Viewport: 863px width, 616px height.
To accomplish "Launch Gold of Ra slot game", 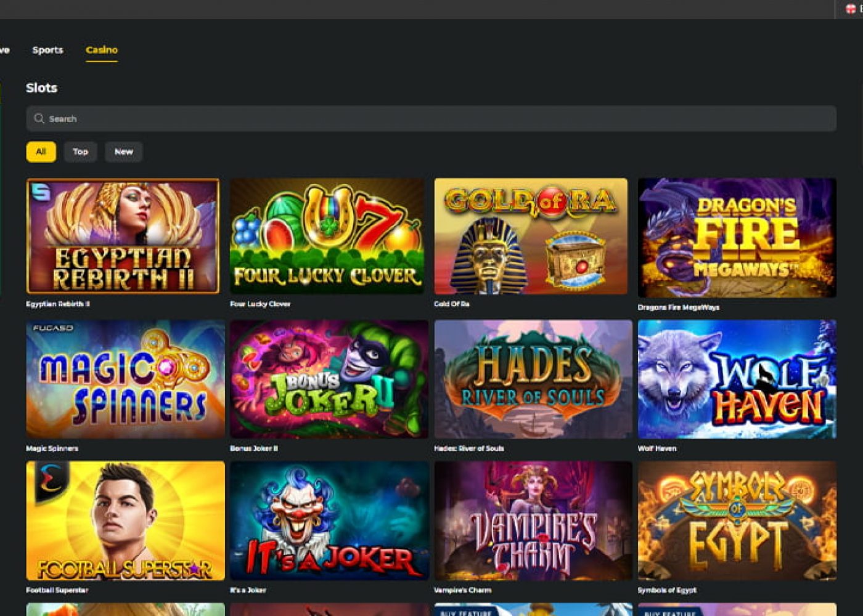I will [x=531, y=236].
